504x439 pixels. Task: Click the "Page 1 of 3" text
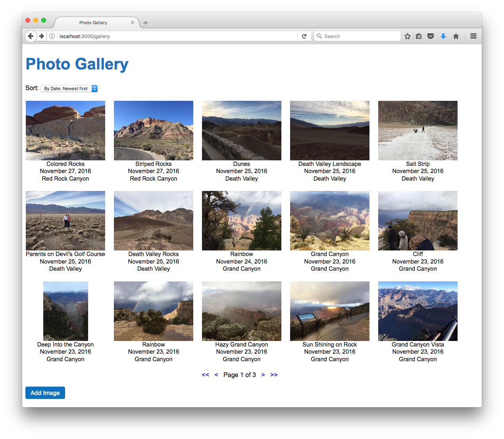pos(240,375)
